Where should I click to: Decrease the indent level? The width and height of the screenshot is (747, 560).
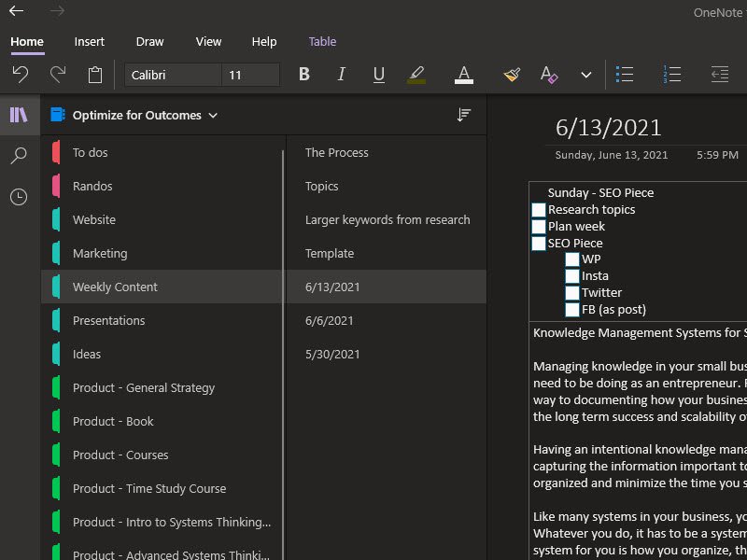coord(720,75)
